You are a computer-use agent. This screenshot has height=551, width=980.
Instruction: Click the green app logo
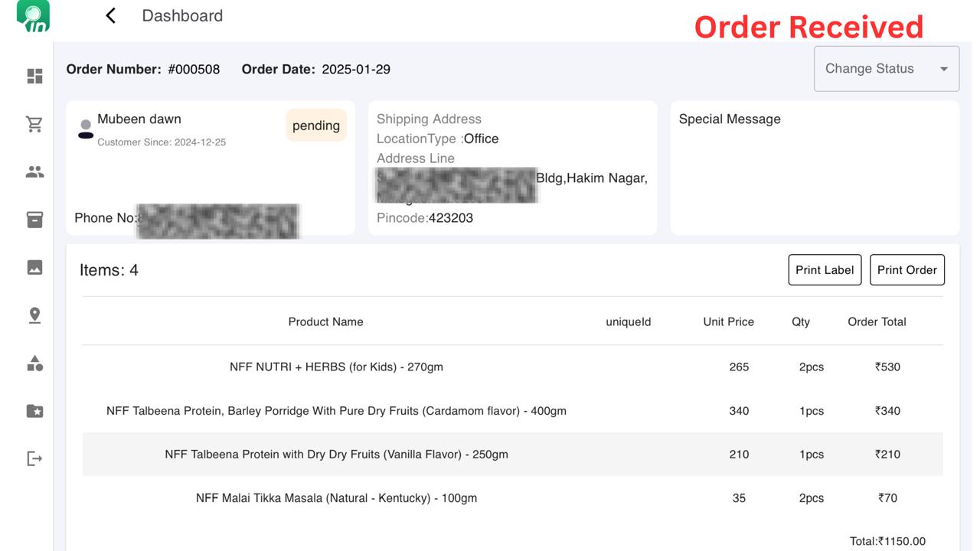33,16
